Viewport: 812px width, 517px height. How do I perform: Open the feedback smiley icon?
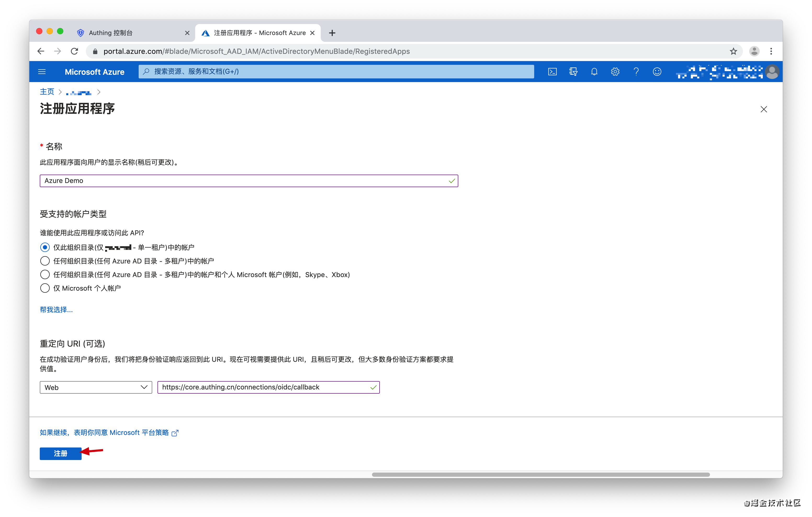tap(657, 71)
